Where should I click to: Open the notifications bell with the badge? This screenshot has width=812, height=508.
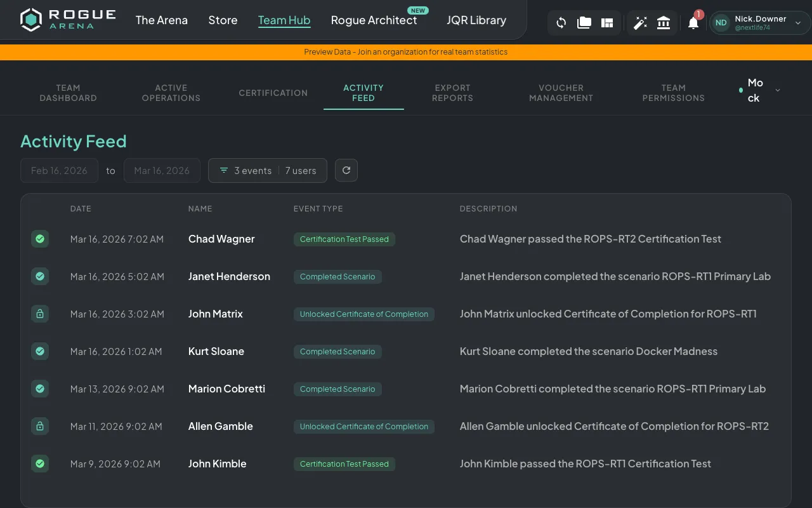(693, 22)
